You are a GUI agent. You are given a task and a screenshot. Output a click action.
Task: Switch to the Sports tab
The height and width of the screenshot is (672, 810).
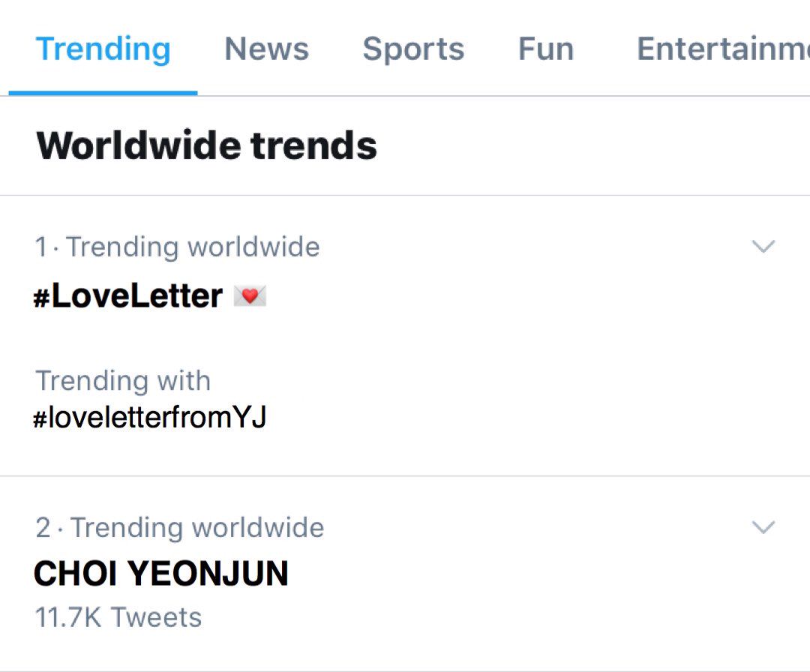pyautogui.click(x=413, y=49)
